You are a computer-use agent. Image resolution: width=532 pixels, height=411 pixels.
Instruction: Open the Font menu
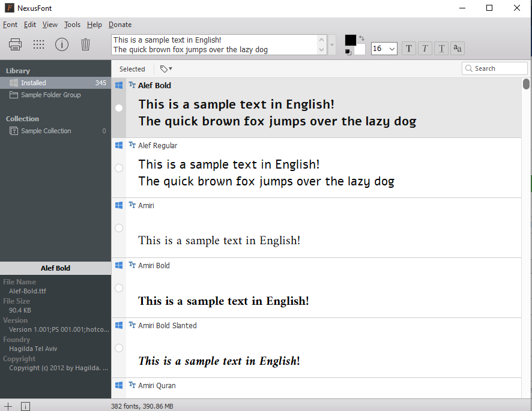pos(10,25)
